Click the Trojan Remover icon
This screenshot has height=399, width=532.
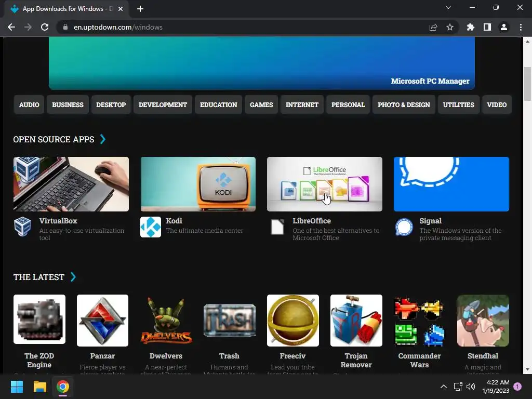356,320
